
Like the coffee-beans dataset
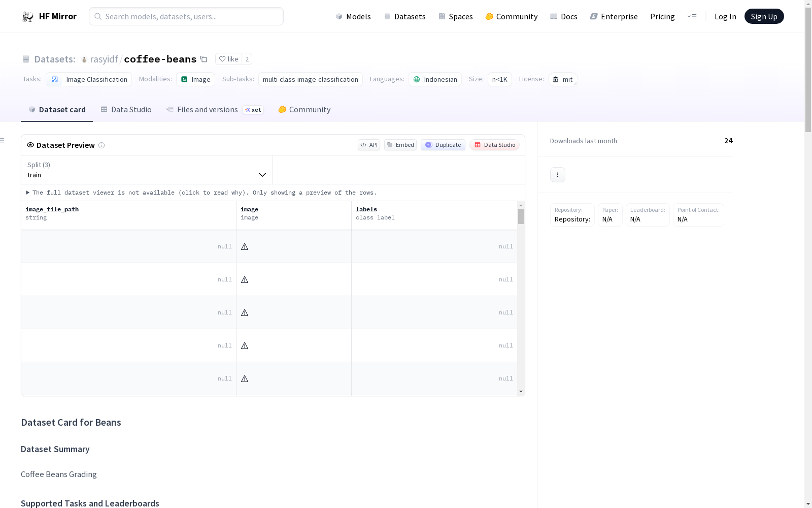228,59
